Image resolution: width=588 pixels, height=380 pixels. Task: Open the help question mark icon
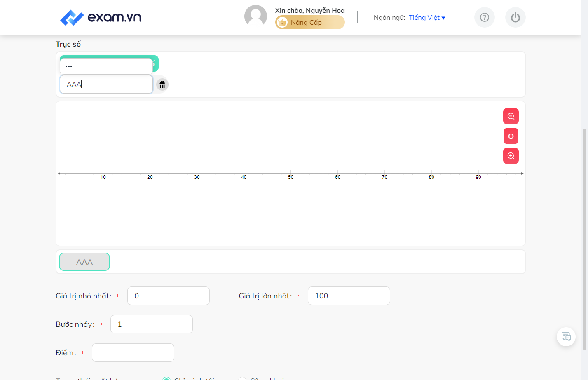point(485,17)
